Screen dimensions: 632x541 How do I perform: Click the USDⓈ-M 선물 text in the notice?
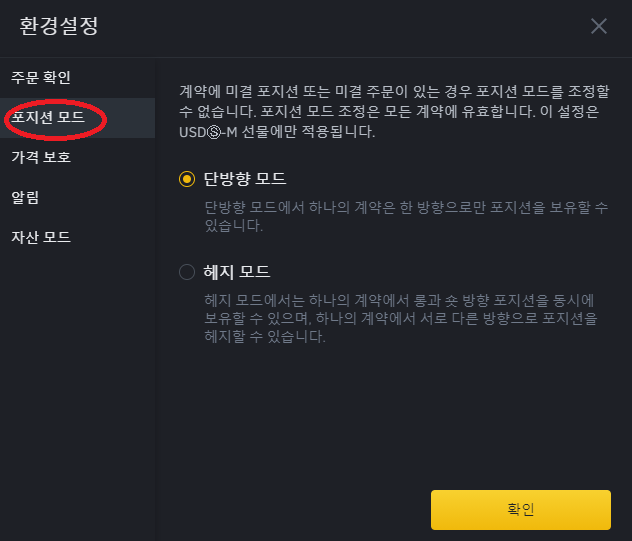point(223,132)
